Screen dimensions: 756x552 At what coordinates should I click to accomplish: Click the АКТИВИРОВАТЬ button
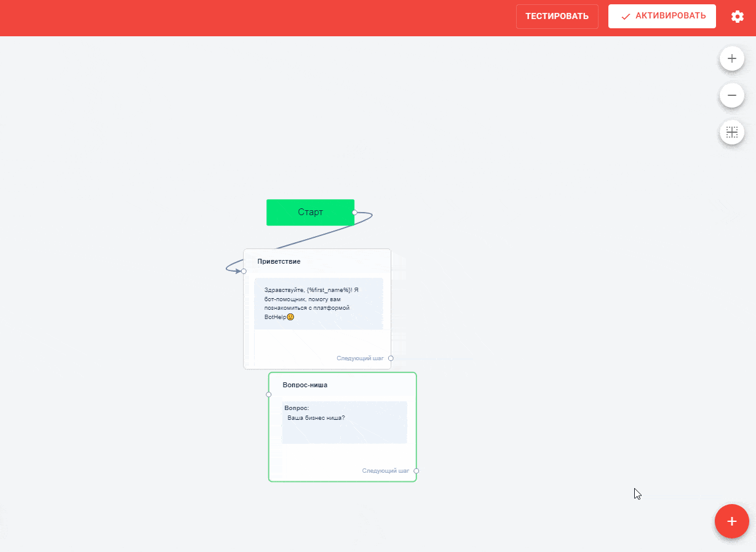[662, 17]
